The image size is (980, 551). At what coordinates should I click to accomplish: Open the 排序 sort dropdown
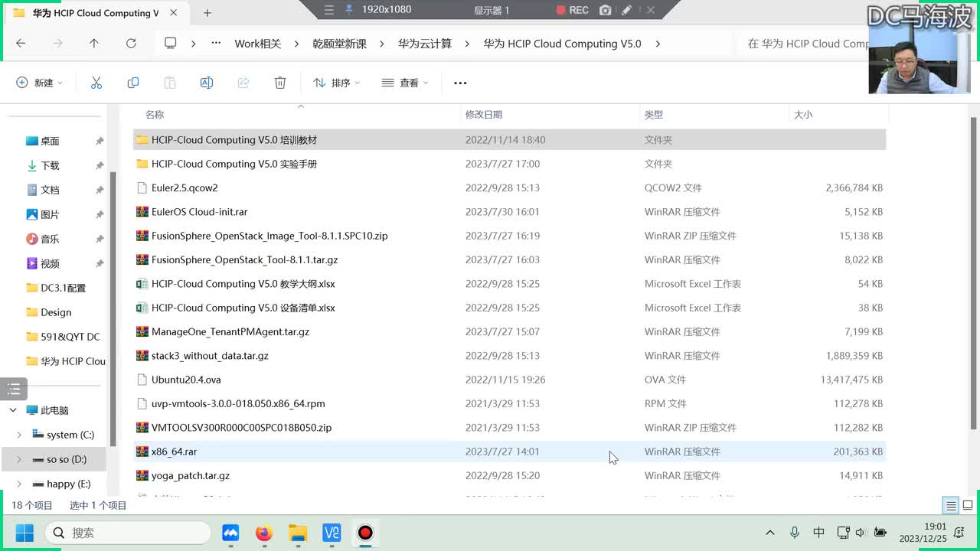click(336, 83)
